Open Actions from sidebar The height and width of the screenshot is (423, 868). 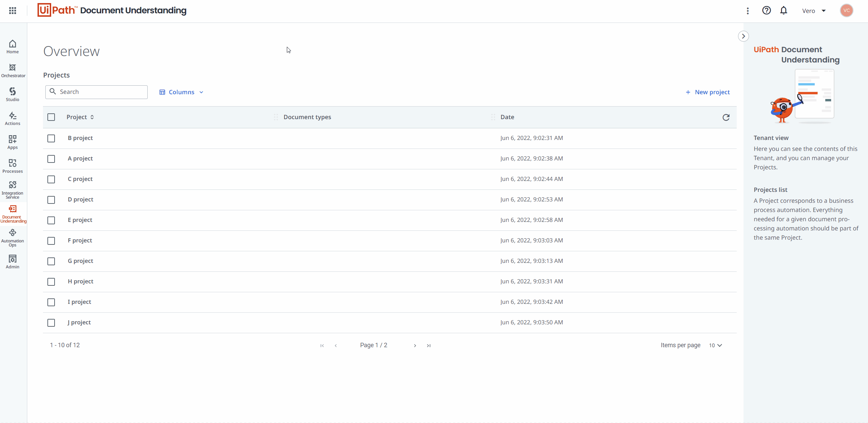[x=13, y=118]
